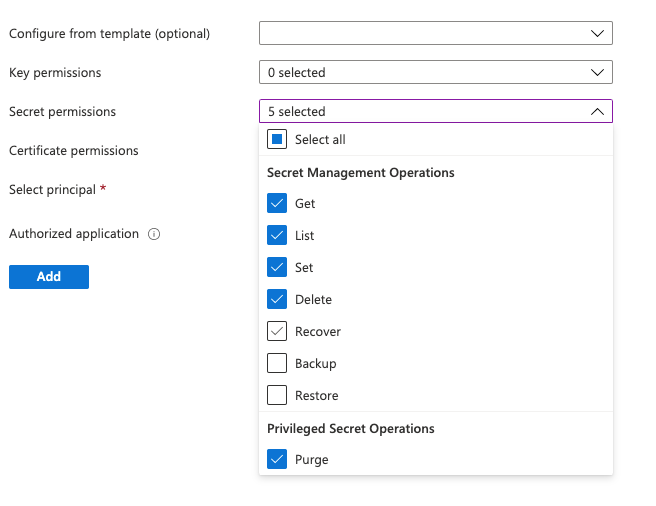Toggle the Recover permission checkbox
656x506 pixels.
pyautogui.click(x=277, y=332)
